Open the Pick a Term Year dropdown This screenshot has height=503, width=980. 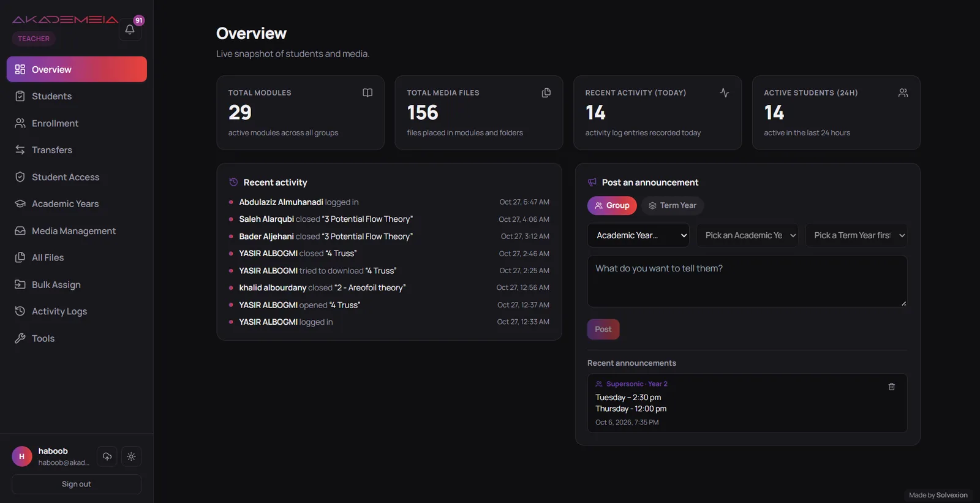click(x=856, y=235)
